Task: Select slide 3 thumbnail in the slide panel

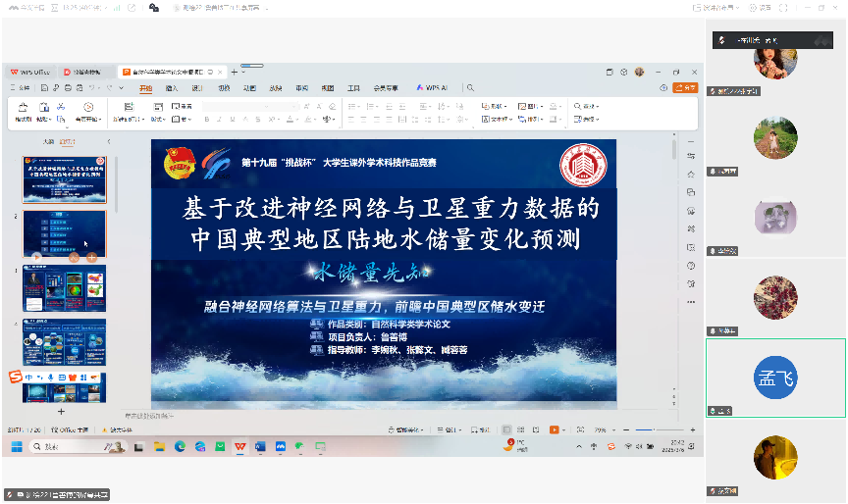Action: [x=65, y=288]
